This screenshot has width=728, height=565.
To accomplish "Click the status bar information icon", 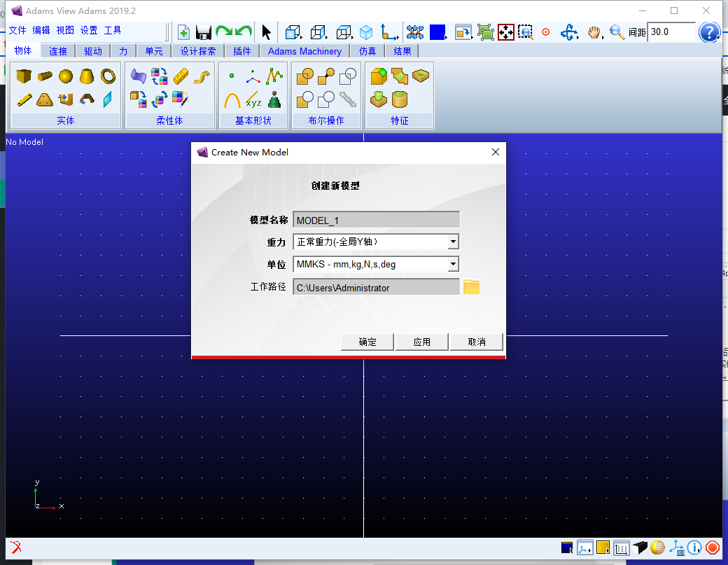I will point(694,548).
